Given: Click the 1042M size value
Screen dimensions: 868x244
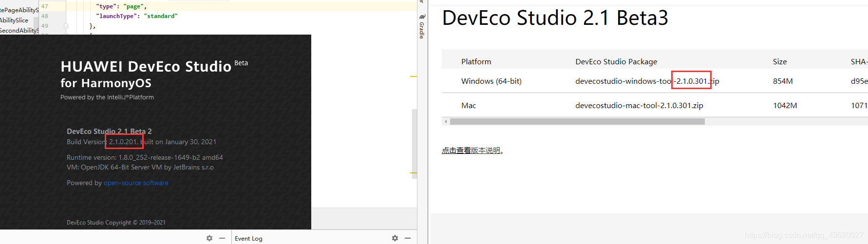Looking at the screenshot, I should 785,106.
